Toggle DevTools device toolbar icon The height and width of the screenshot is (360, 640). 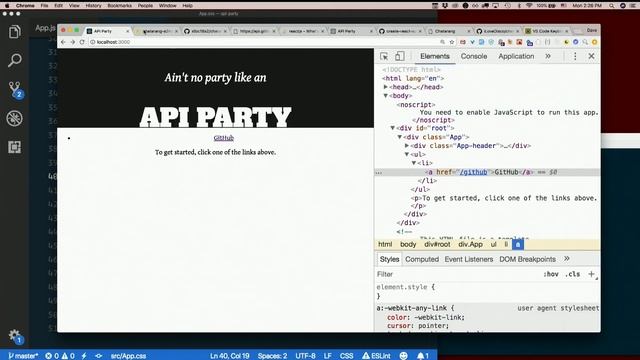pyautogui.click(x=399, y=56)
